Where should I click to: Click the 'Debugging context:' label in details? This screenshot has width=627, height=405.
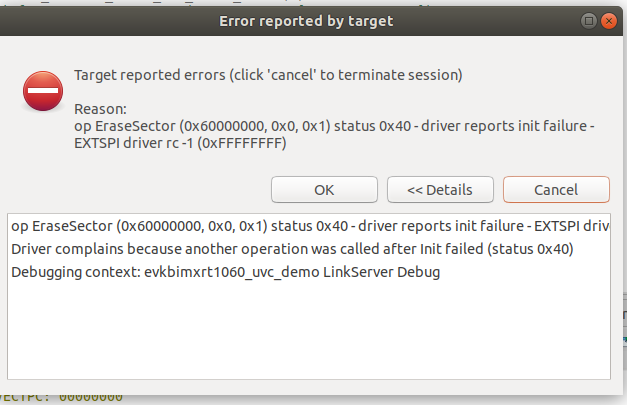[75, 272]
